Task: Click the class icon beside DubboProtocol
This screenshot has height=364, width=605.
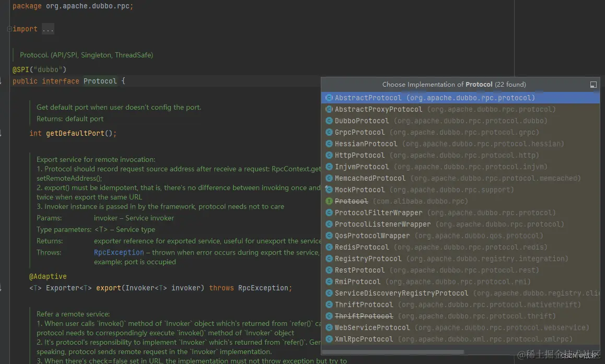Action: 329,121
